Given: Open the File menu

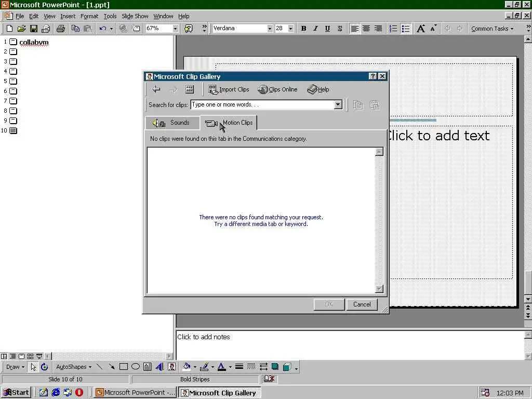Looking at the screenshot, I should tap(20, 16).
